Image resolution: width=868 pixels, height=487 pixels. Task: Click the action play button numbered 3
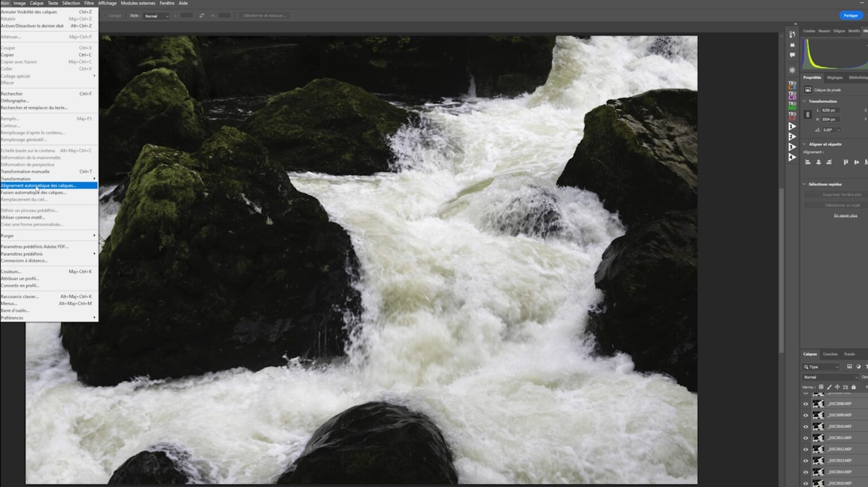(792, 147)
